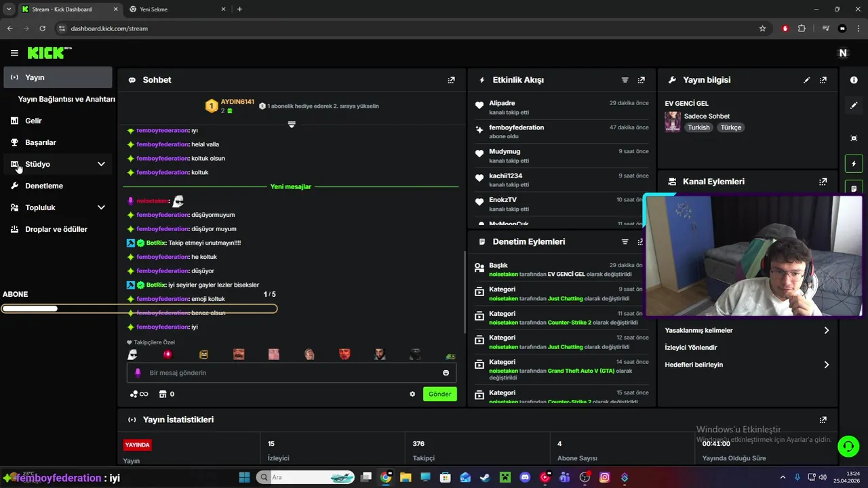Click the Bir mesaj gönderin input field
Screen dimensions: 868x488
(x=292, y=373)
